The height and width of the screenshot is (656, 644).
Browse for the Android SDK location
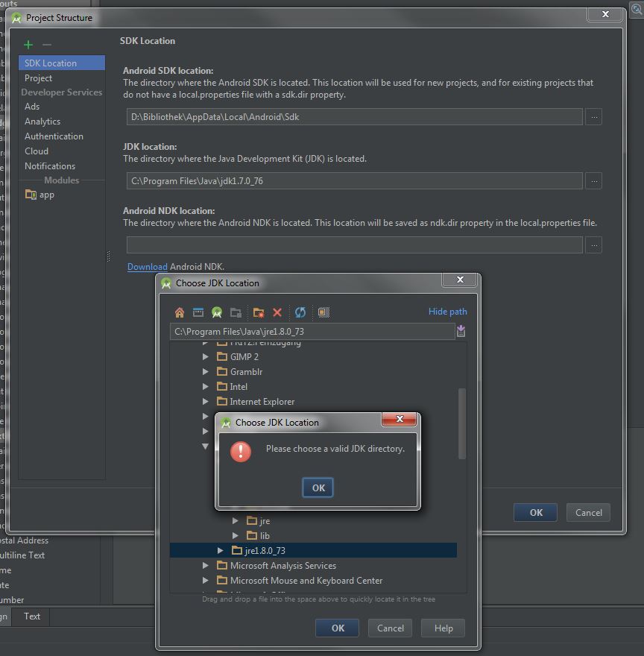(x=593, y=117)
